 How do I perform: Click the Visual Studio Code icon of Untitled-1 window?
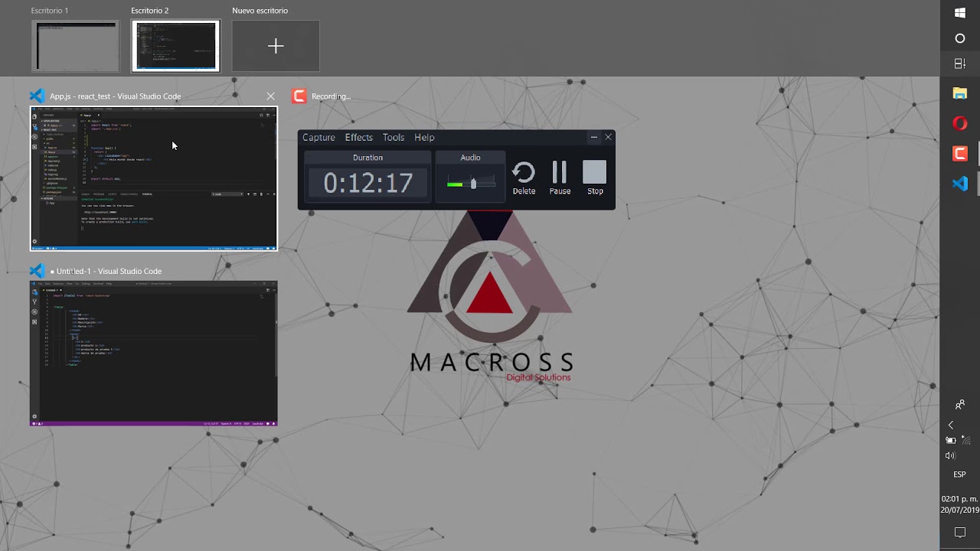pyautogui.click(x=37, y=271)
